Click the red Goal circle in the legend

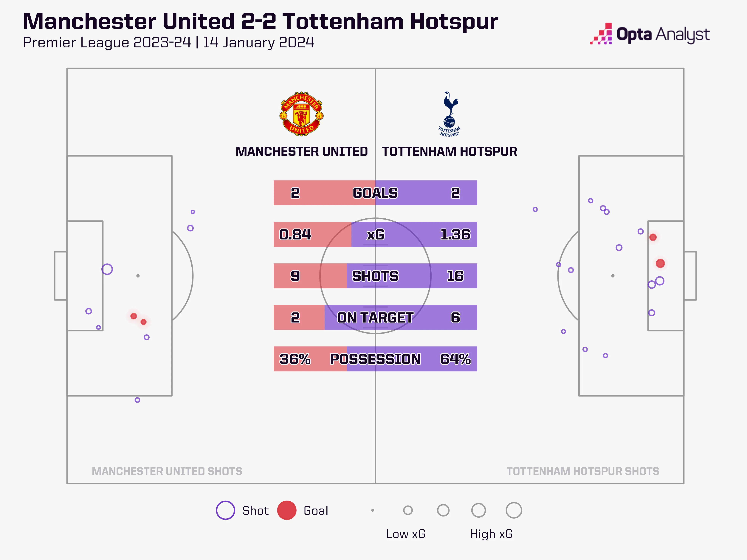pos(286,510)
